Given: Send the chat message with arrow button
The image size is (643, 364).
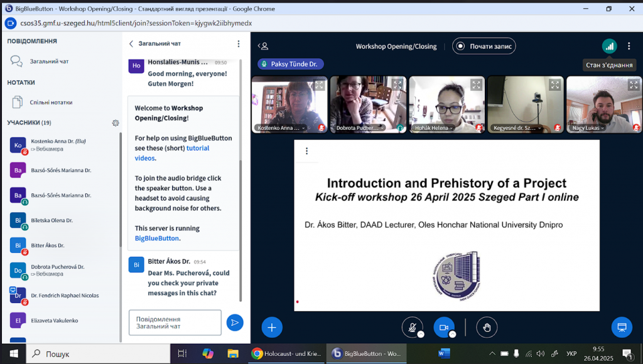Looking at the screenshot, I should click(235, 323).
